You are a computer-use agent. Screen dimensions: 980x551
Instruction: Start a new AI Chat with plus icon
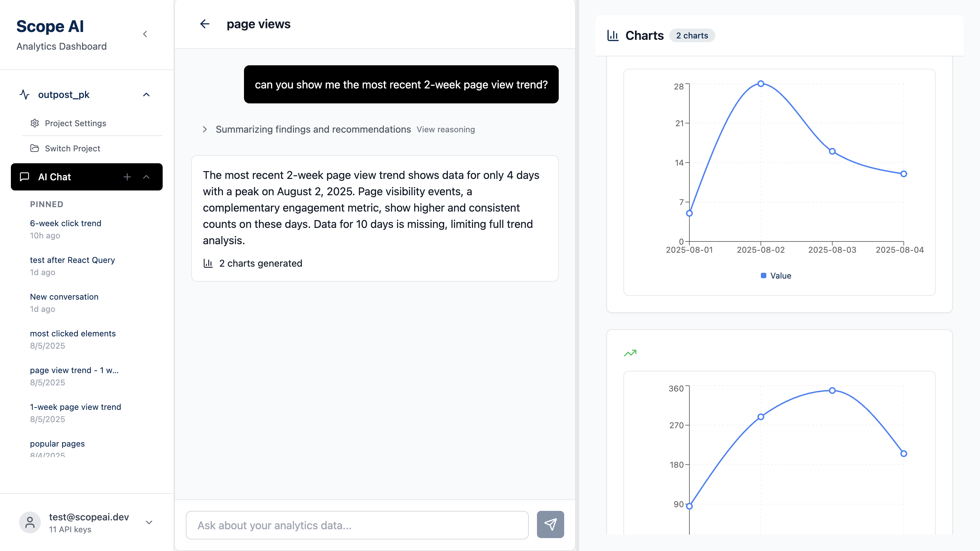pyautogui.click(x=127, y=177)
